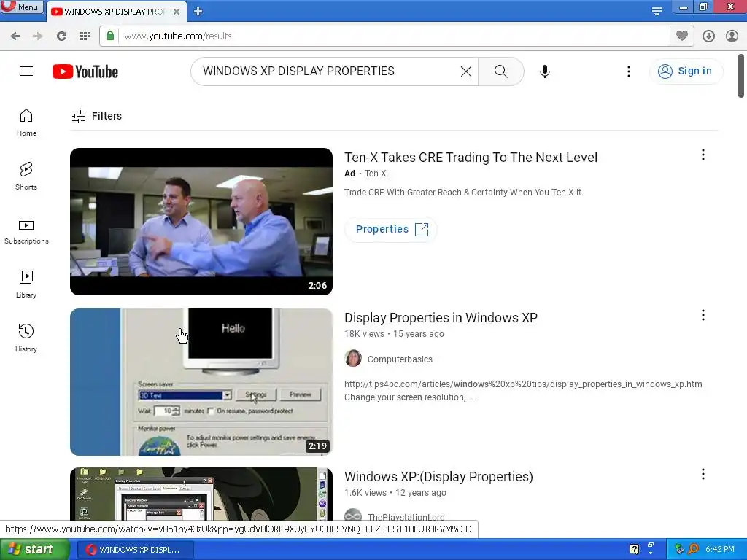Clear the search query with X
This screenshot has width=747, height=560.
[466, 71]
